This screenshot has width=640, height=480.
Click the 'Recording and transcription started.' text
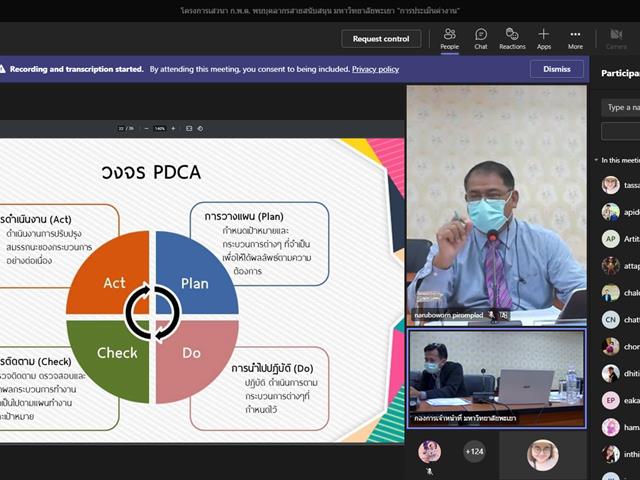click(77, 69)
